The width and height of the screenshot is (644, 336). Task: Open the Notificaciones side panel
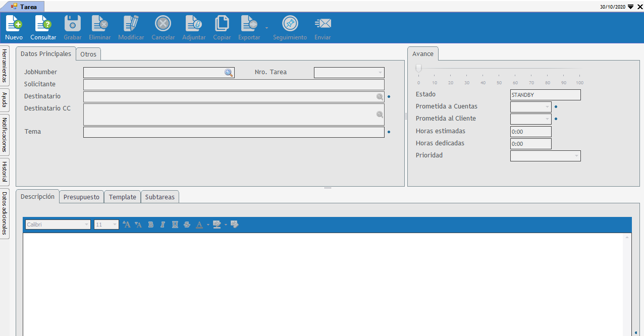pos(5,135)
